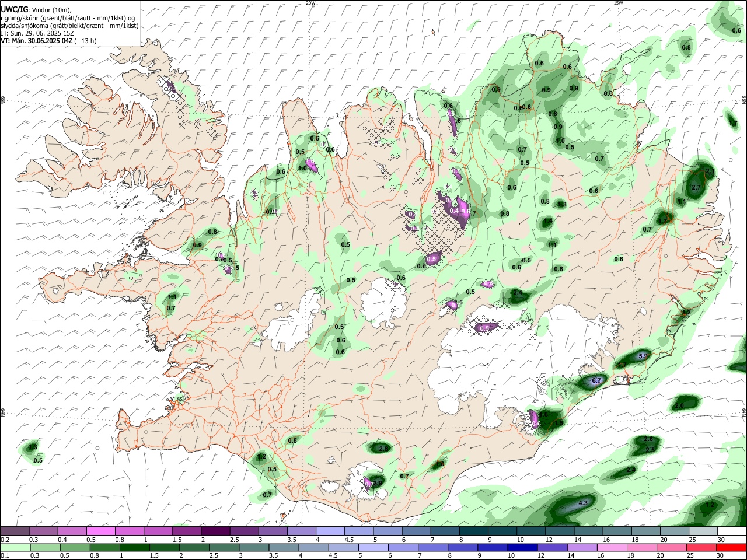
Task: Click the 2.8 precipitation value on the map
Action: pos(383,449)
